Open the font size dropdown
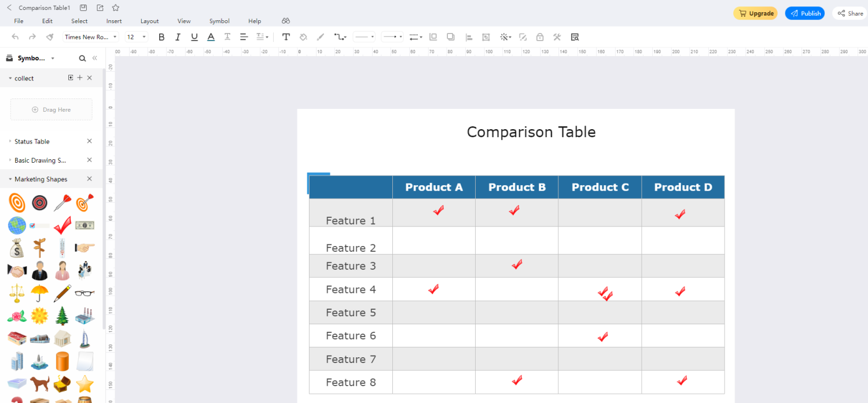 click(137, 37)
